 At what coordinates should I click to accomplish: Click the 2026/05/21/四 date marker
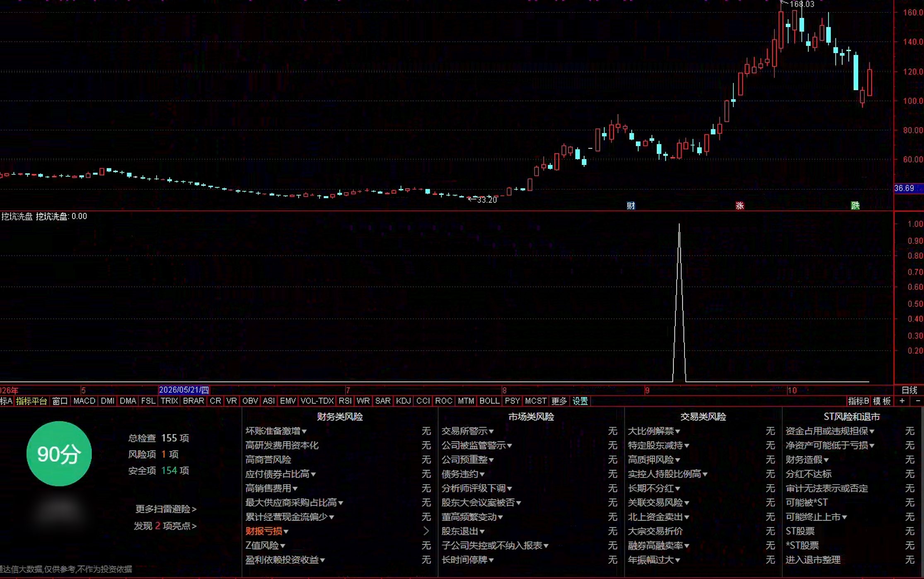click(184, 390)
